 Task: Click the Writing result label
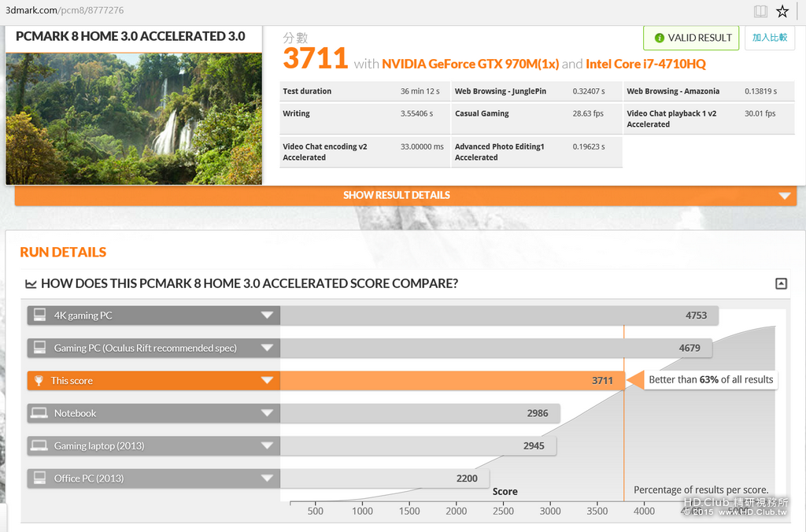pyautogui.click(x=296, y=113)
